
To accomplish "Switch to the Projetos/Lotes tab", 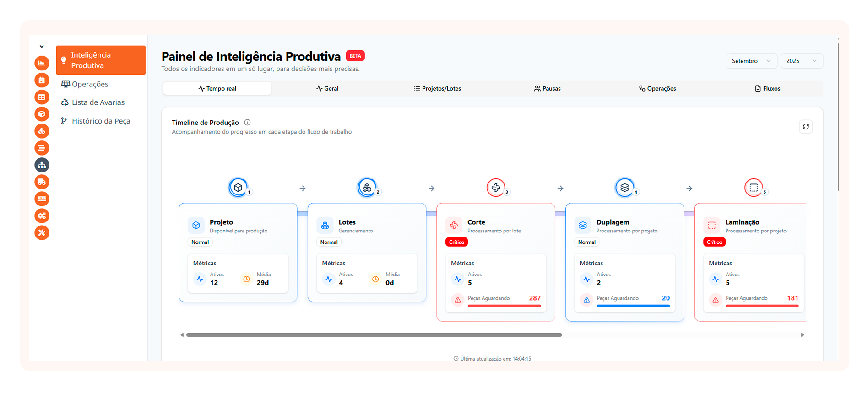I will tap(437, 89).
